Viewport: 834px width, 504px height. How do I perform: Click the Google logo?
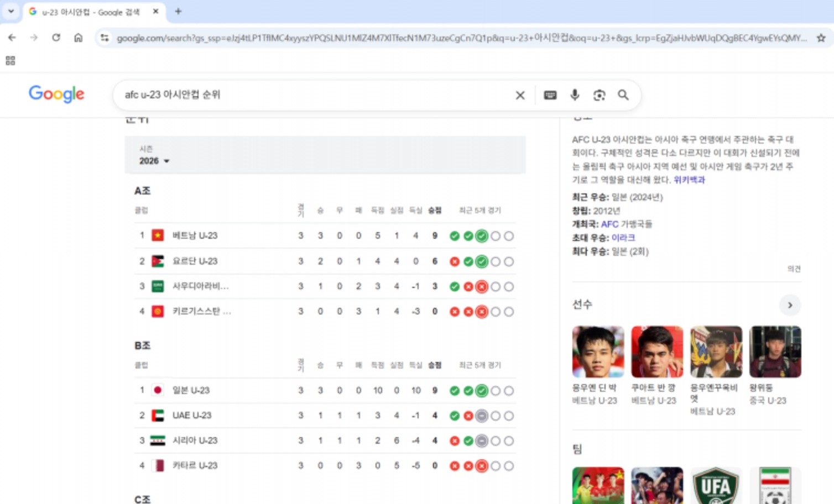click(x=56, y=94)
